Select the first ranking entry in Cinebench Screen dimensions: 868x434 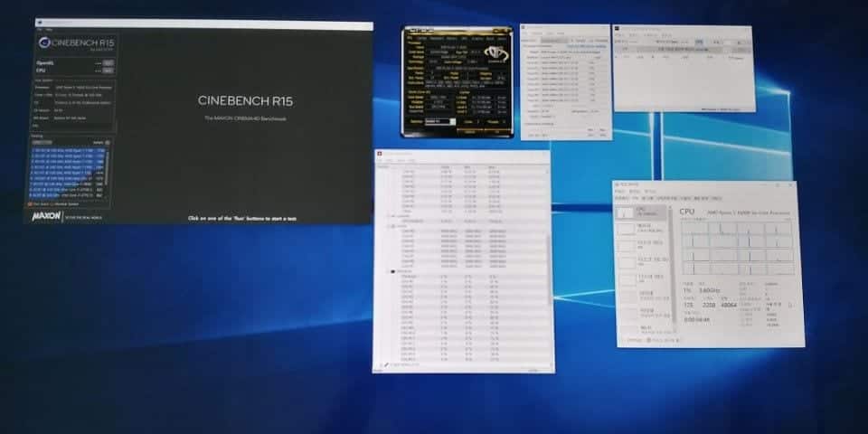coord(70,150)
